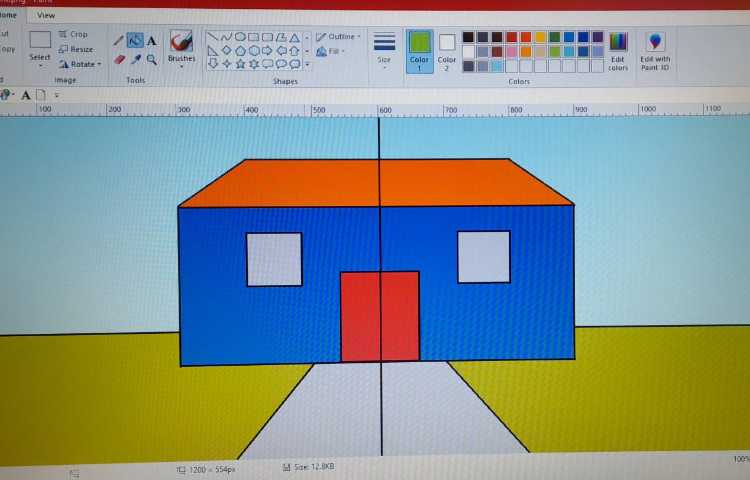Image resolution: width=750 pixels, height=480 pixels.
Task: Choose the Fill with color bucket tool
Action: coord(134,41)
